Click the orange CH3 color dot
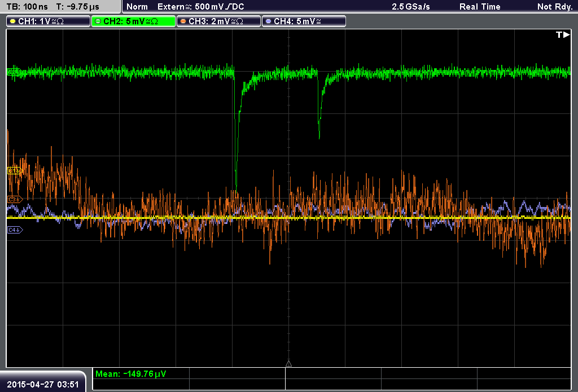This screenshot has height=392, width=578. pyautogui.click(x=183, y=21)
